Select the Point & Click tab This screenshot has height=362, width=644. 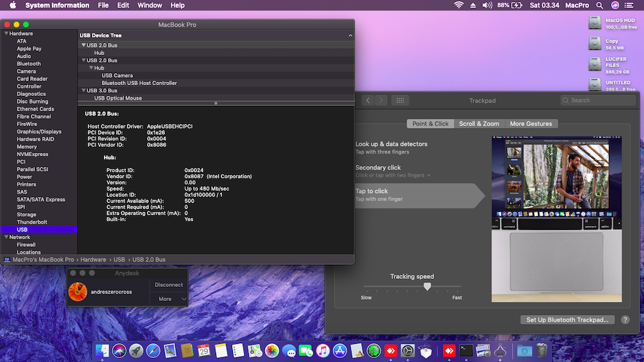[431, 123]
